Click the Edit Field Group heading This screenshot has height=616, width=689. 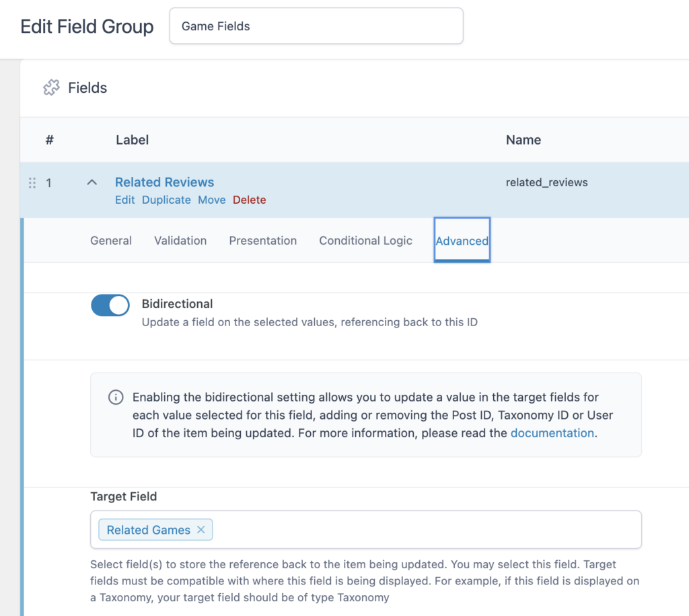click(87, 26)
